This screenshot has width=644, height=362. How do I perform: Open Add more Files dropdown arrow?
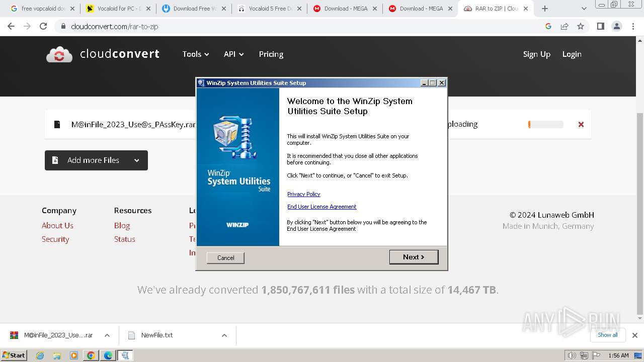[136, 160]
